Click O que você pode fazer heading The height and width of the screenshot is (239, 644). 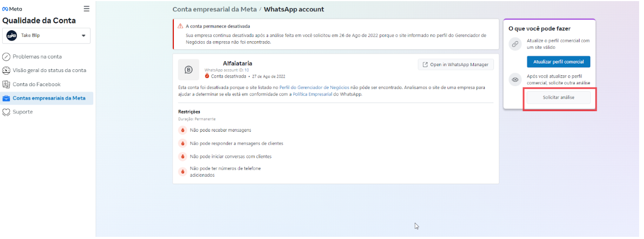click(539, 29)
